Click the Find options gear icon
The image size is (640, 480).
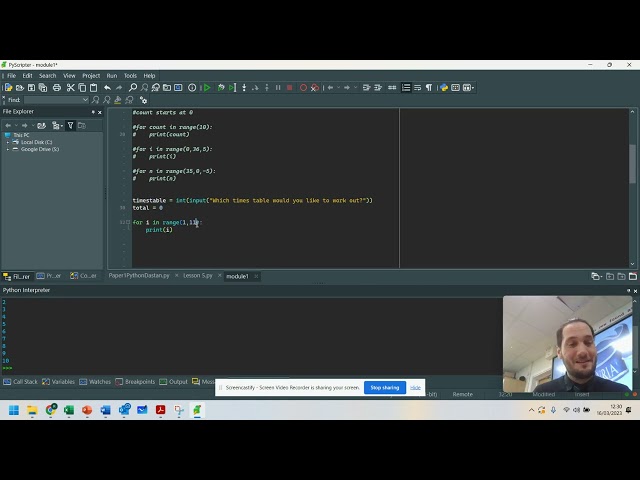tap(143, 100)
